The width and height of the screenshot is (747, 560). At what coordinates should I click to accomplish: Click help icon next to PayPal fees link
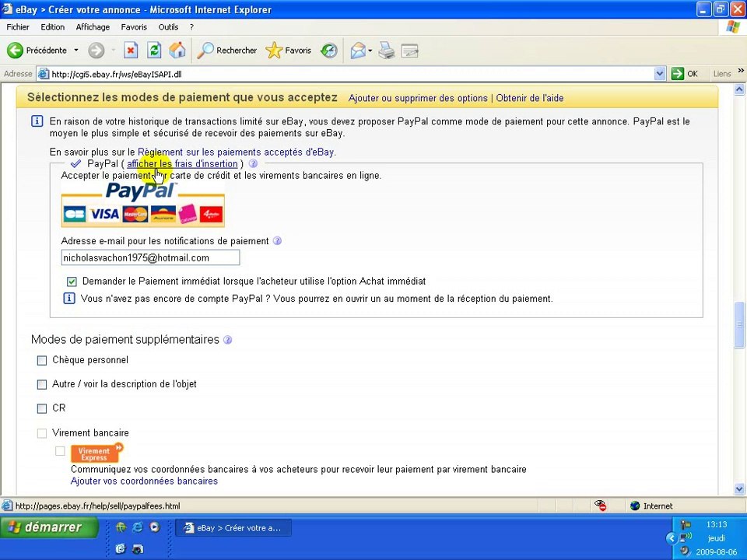tap(254, 164)
